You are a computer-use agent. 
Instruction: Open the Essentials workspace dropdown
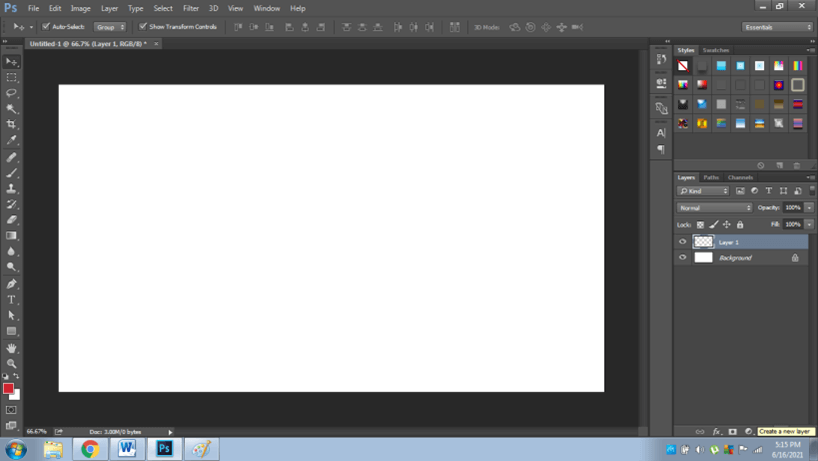[777, 27]
